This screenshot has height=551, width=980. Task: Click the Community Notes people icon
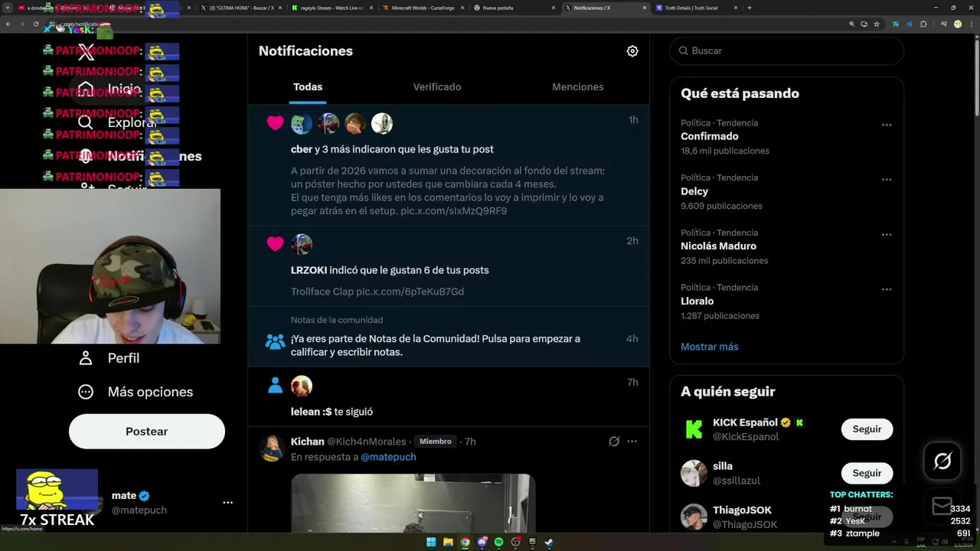pyautogui.click(x=275, y=342)
